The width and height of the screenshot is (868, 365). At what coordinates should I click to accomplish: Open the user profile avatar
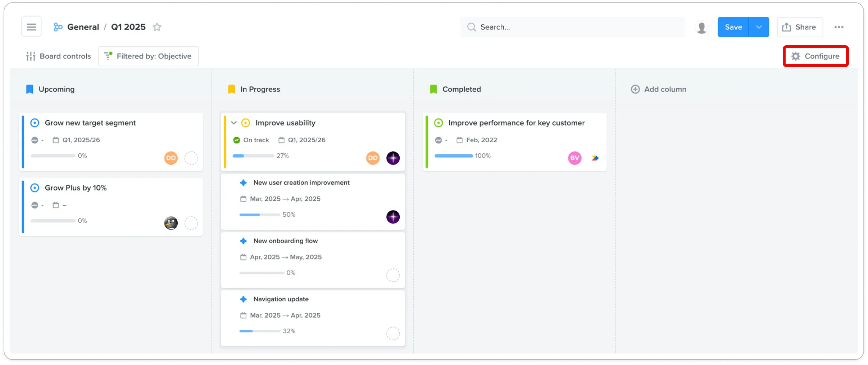click(x=701, y=27)
